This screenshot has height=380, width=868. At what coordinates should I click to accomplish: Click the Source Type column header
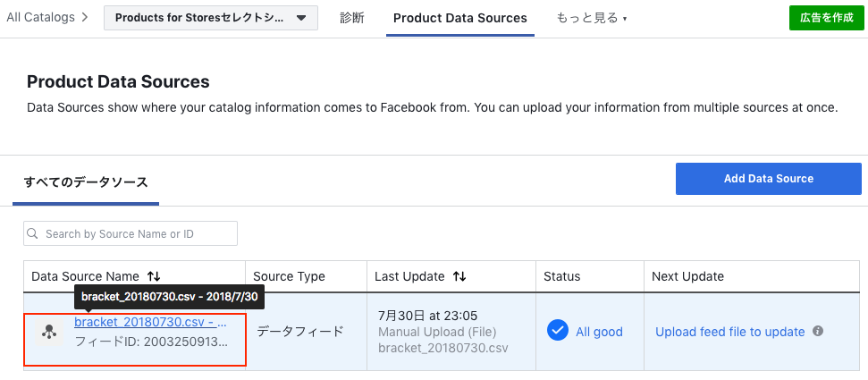tap(289, 276)
